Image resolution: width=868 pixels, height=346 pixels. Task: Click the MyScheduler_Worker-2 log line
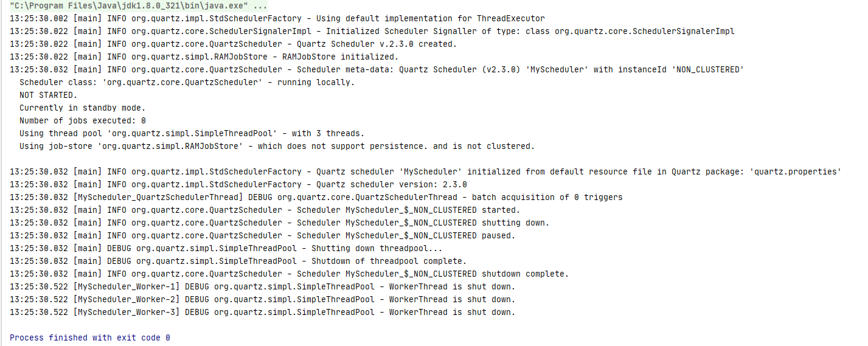tap(263, 299)
